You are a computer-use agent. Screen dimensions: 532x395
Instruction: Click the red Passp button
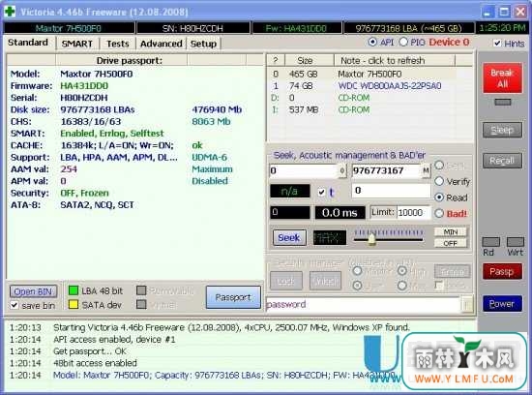[x=502, y=271]
